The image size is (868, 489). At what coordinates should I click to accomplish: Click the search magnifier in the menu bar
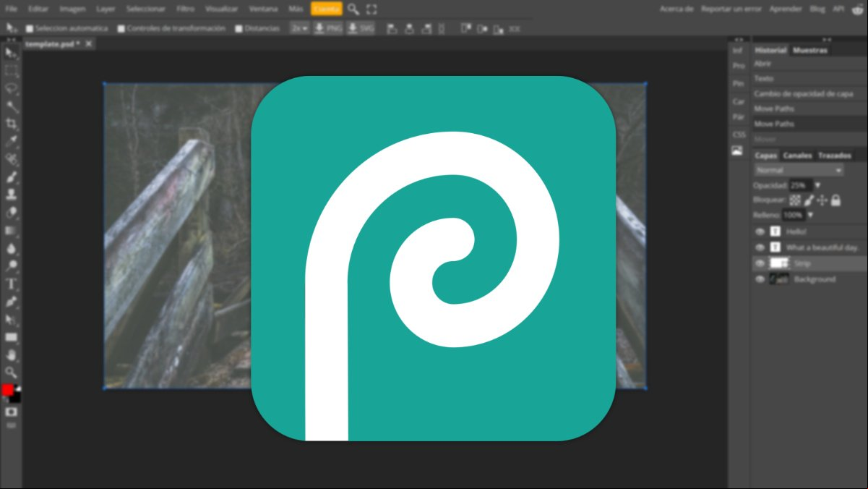coord(353,9)
